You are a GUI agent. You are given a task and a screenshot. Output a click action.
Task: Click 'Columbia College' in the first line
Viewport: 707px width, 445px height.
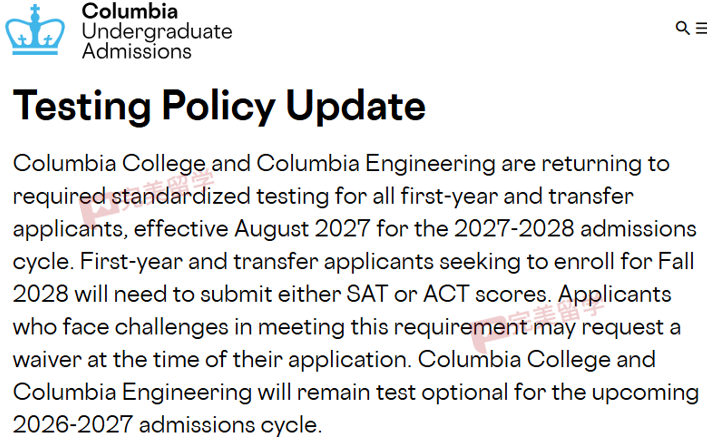(109, 163)
